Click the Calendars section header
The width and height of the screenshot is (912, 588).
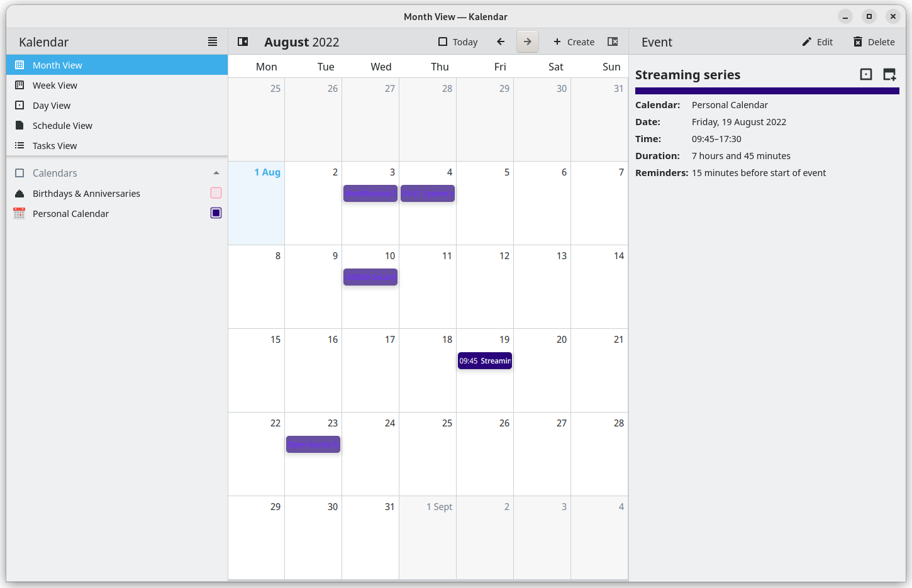point(117,173)
